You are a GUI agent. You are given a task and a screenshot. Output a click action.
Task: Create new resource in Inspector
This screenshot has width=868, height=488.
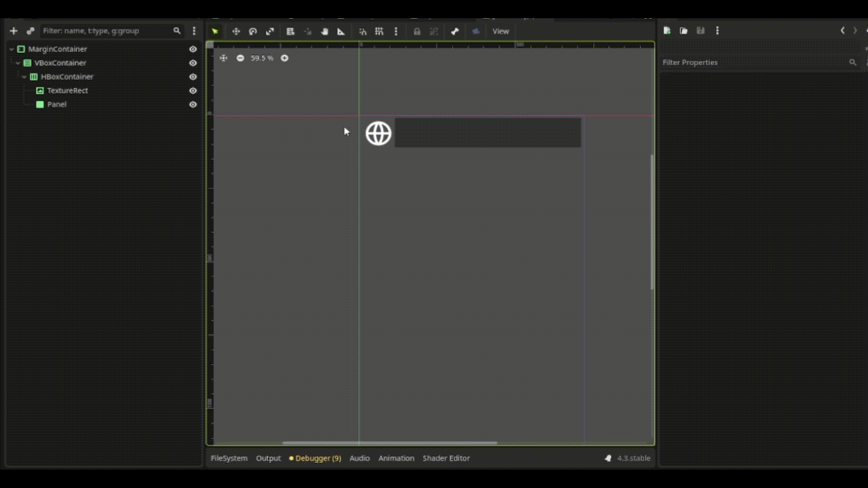click(667, 31)
